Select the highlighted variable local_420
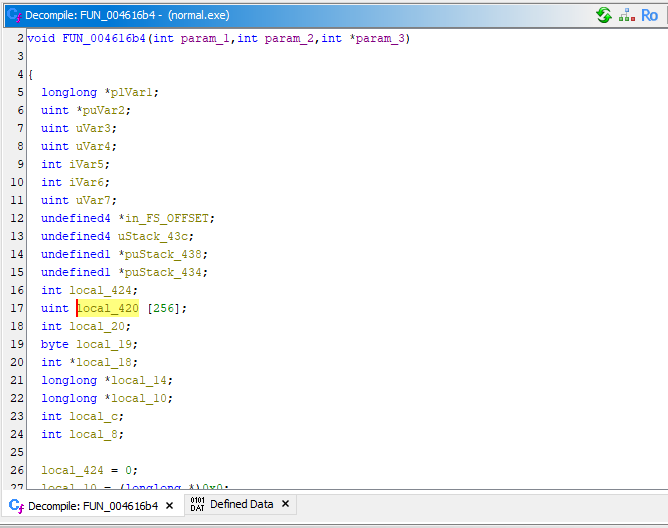 tap(108, 308)
